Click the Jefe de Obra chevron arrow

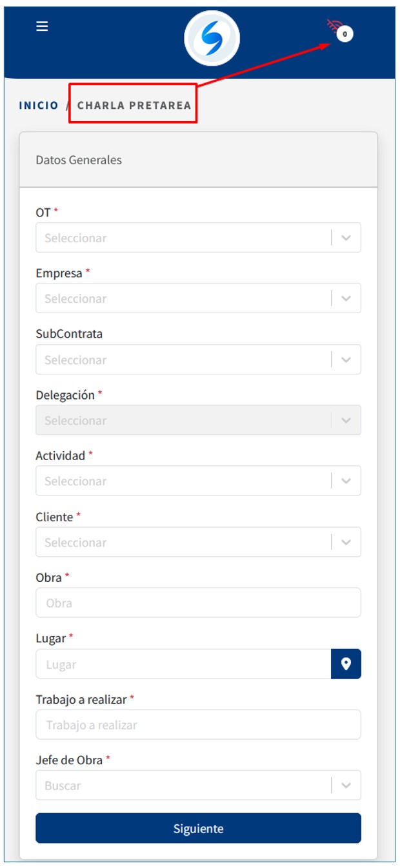point(346,786)
